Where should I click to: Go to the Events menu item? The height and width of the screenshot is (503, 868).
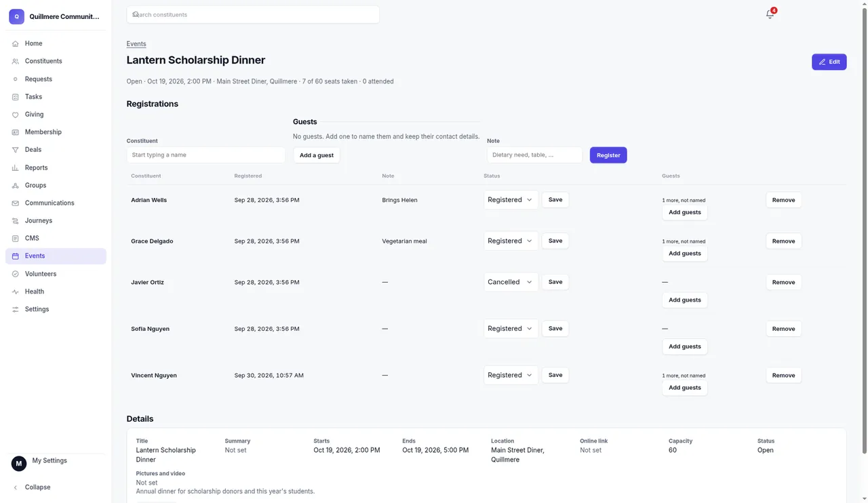coord(56,256)
